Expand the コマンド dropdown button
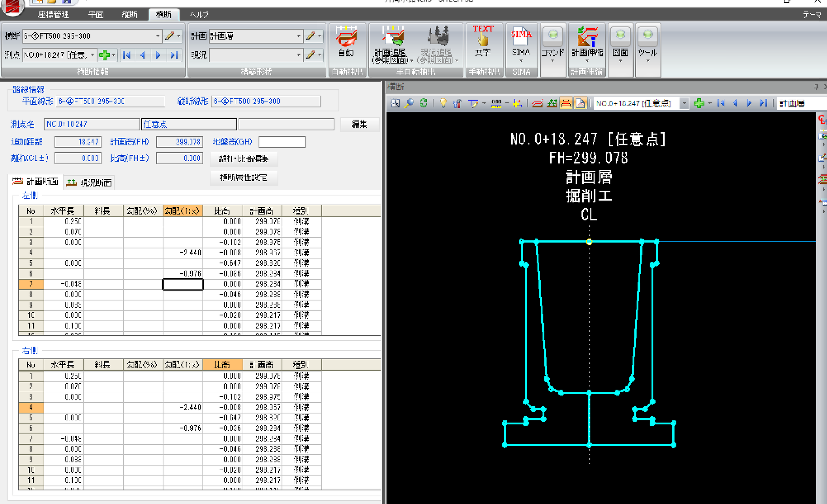The height and width of the screenshot is (504, 827). pos(553,50)
